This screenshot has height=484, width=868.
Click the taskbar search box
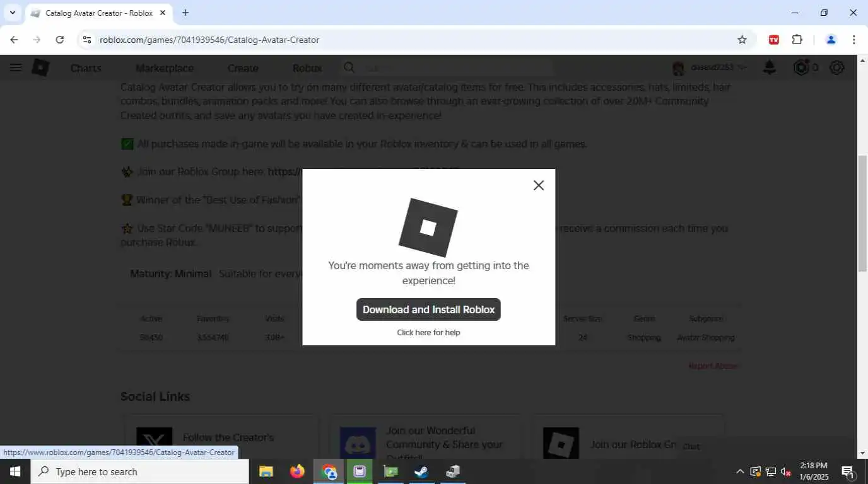[x=140, y=471]
